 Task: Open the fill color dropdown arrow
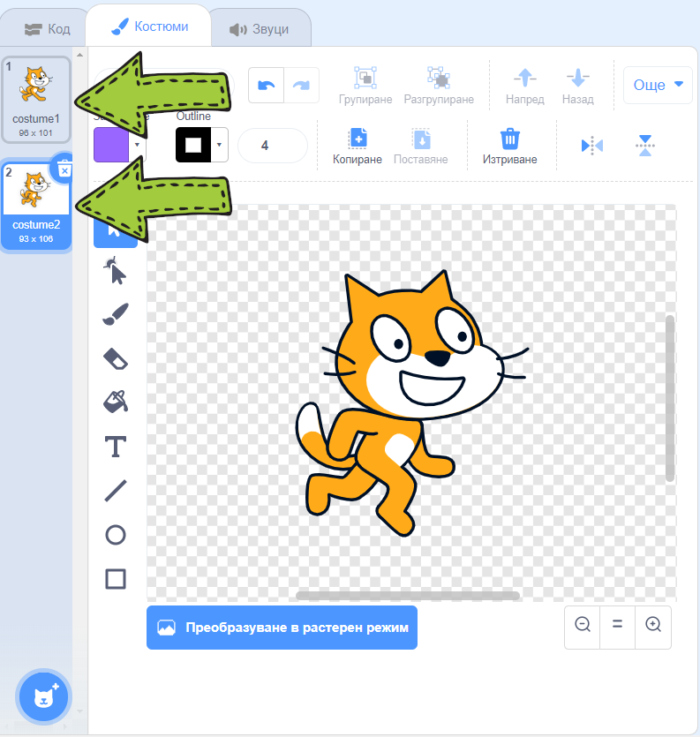138,145
